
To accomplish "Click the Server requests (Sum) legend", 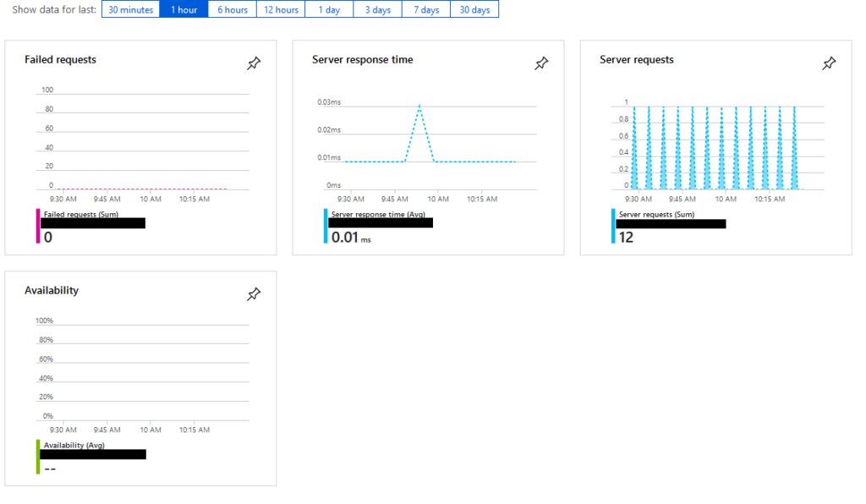I will click(656, 214).
